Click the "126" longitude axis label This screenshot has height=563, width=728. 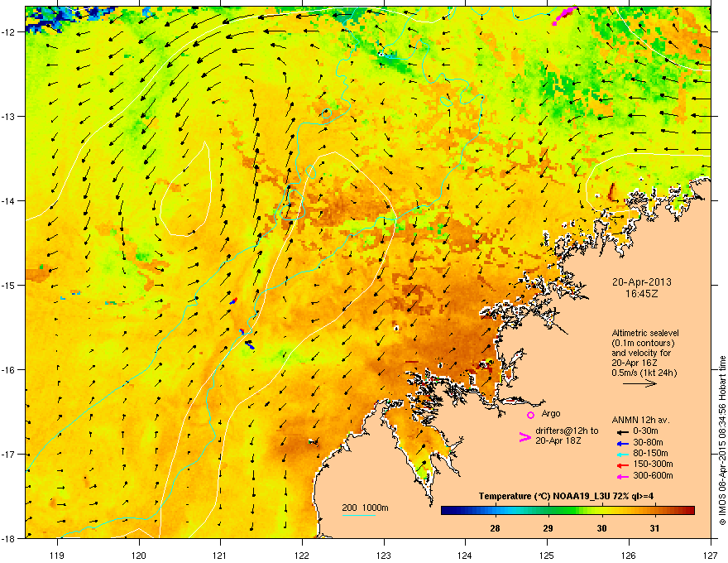click(629, 555)
